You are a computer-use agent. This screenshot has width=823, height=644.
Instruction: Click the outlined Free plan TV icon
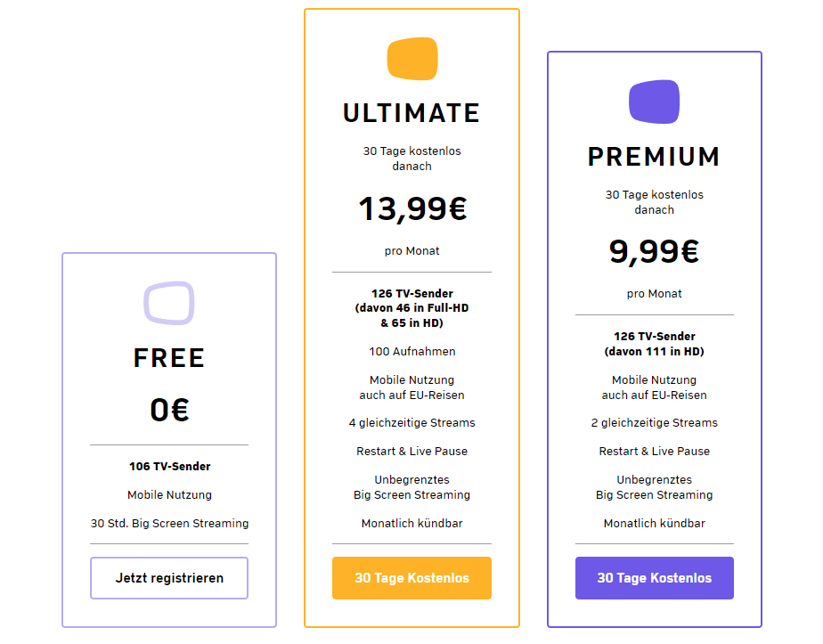point(169,304)
